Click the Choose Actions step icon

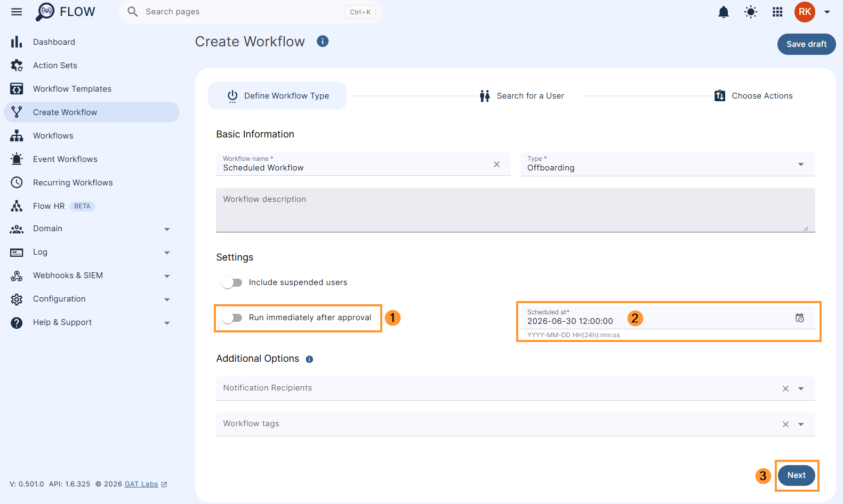720,96
